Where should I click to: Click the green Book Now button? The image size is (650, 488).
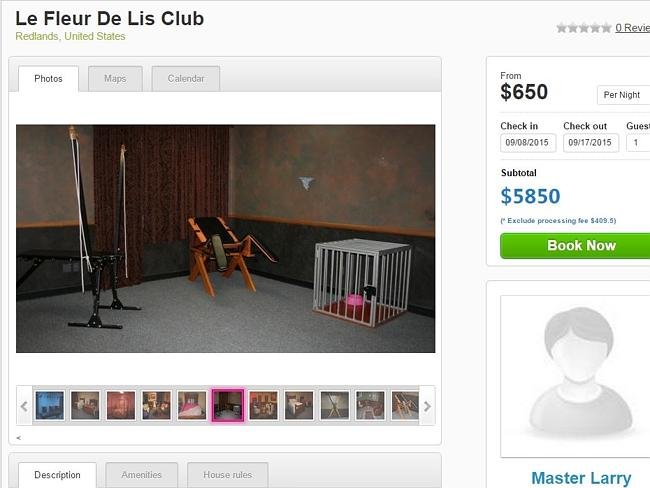580,245
